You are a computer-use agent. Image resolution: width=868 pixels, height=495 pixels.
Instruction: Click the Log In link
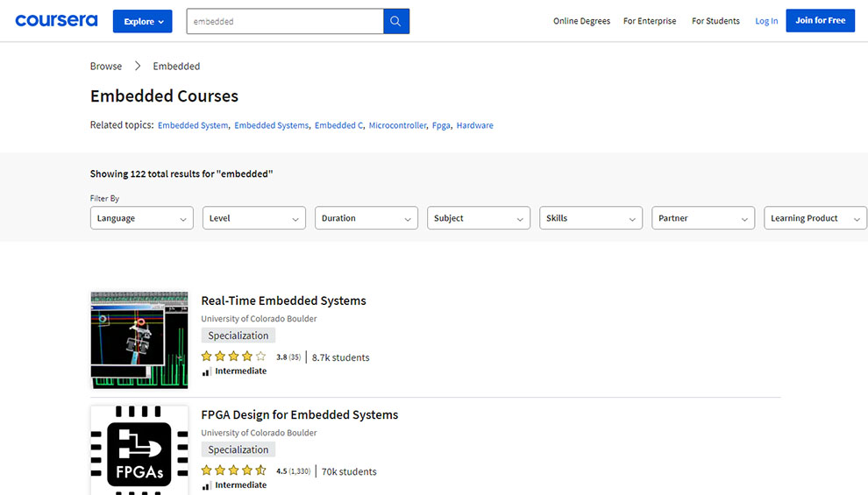766,21
